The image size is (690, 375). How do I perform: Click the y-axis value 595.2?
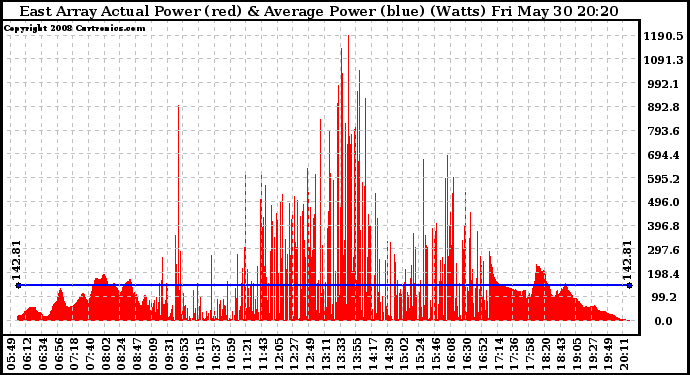tap(663, 179)
